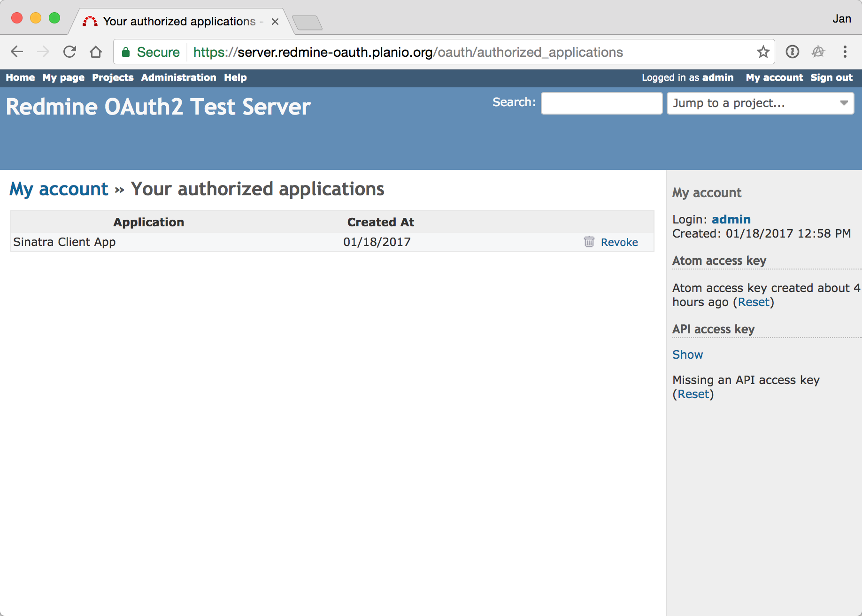Image resolution: width=862 pixels, height=616 pixels.
Task: Click the Missing an API access key text
Action: pos(746,380)
